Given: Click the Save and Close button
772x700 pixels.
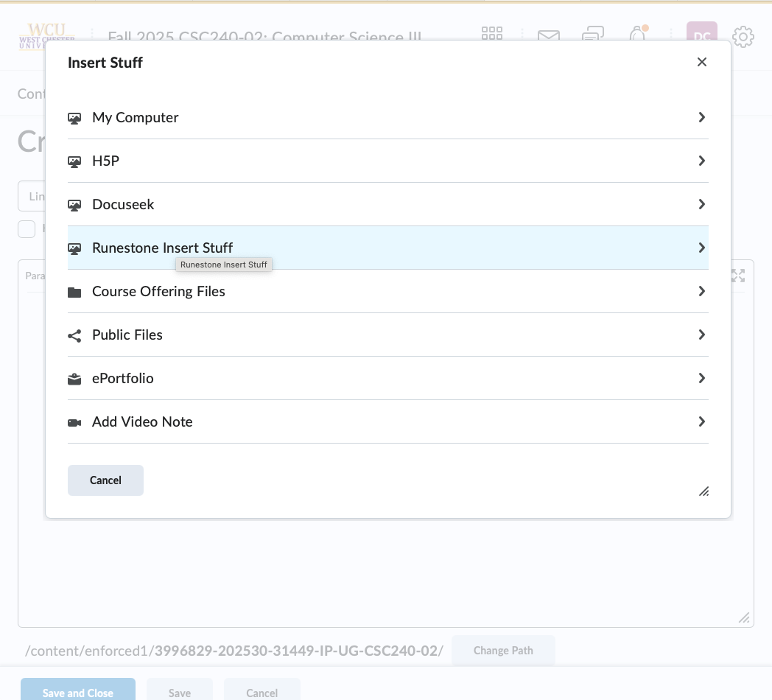Looking at the screenshot, I should pos(78,693).
